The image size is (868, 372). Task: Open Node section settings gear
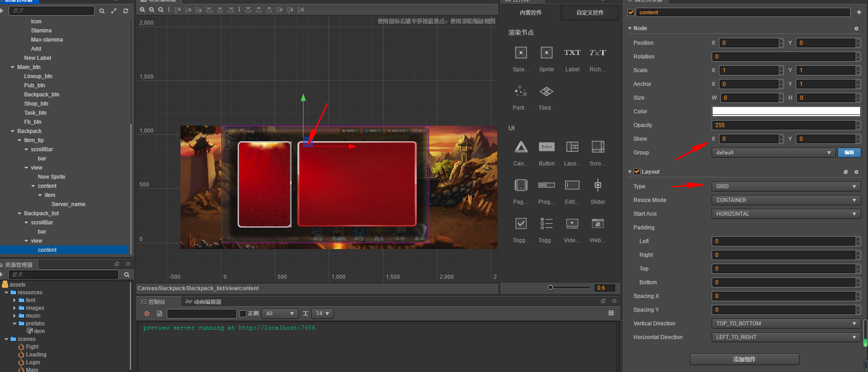pyautogui.click(x=856, y=28)
